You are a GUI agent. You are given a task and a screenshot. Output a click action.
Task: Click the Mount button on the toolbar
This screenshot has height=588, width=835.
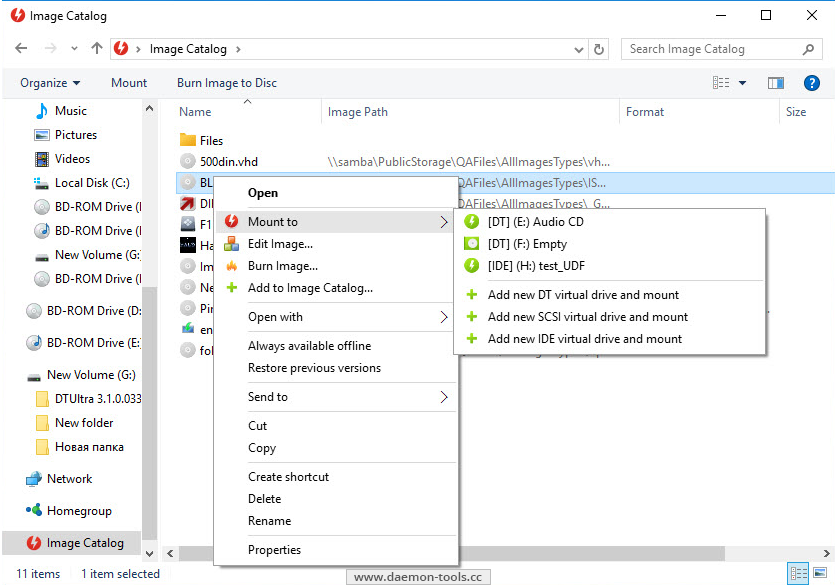129,83
